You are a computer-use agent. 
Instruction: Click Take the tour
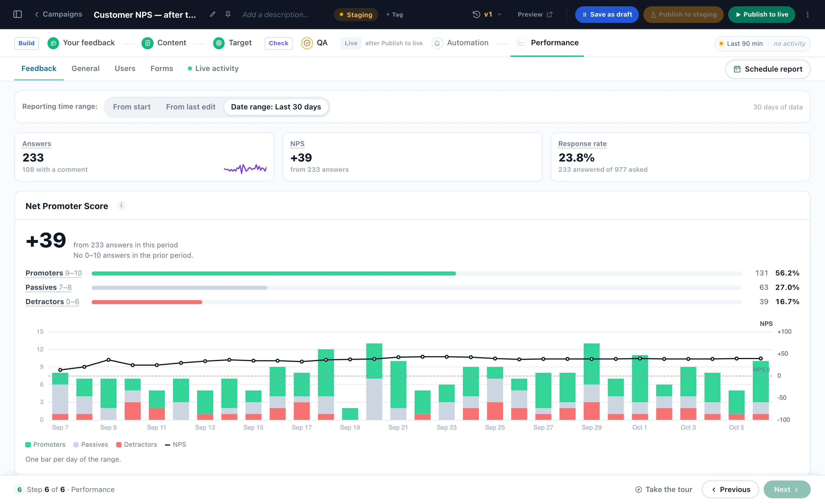point(664,489)
